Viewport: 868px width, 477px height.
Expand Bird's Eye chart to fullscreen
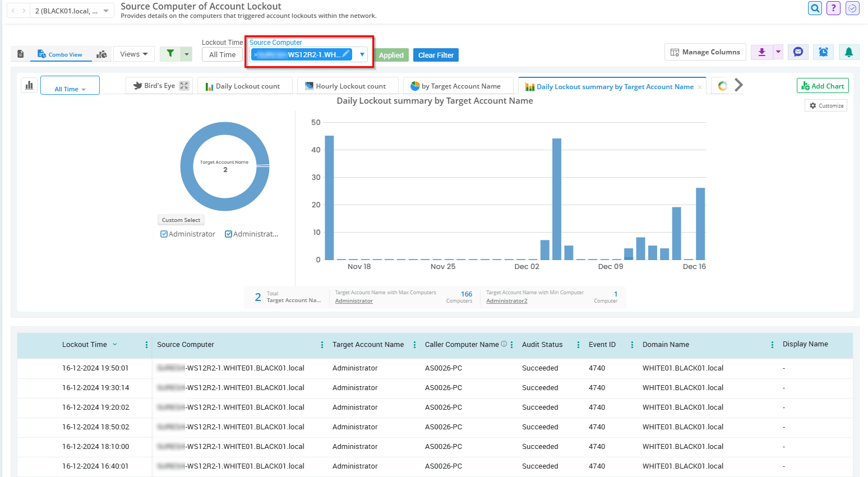(184, 86)
